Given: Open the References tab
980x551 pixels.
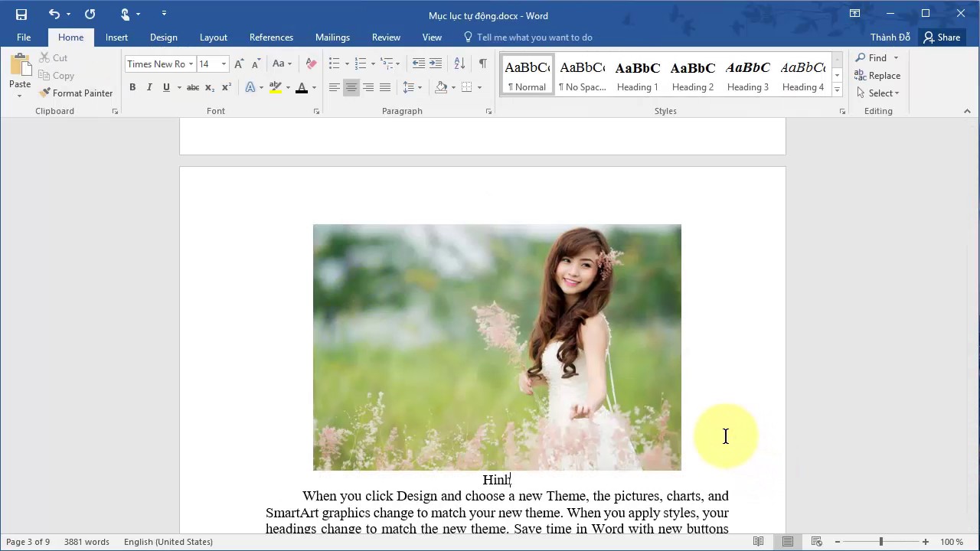Looking at the screenshot, I should (x=271, y=37).
